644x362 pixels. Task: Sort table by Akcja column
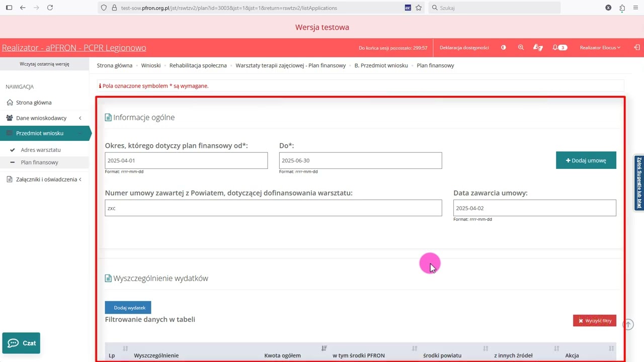tap(611, 348)
